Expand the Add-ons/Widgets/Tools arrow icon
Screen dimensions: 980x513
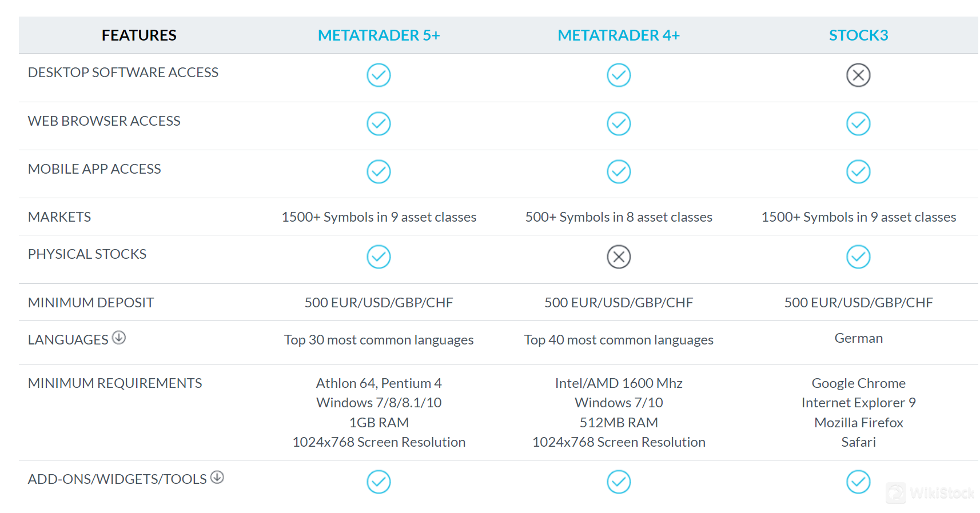click(x=217, y=477)
